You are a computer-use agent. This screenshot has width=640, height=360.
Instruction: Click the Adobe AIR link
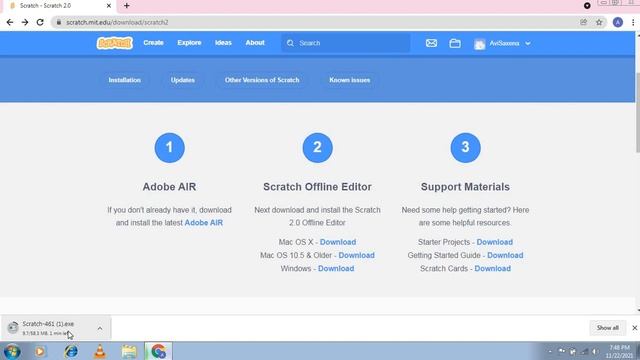point(204,223)
